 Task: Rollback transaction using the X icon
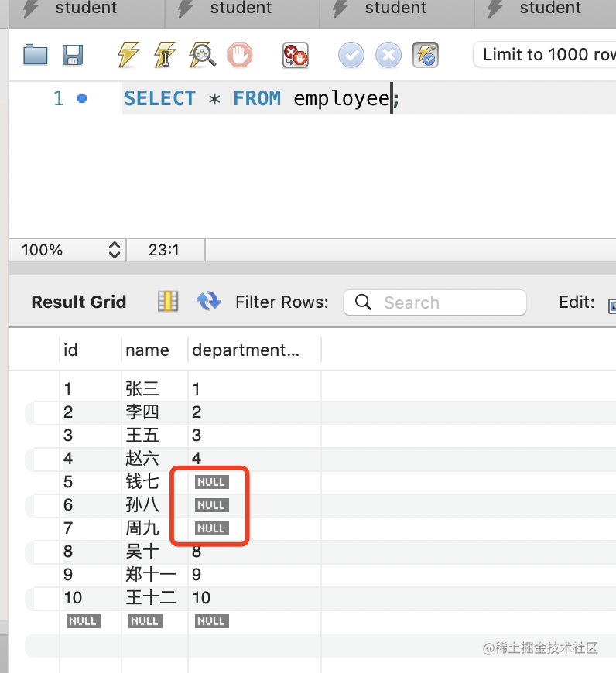(388, 55)
